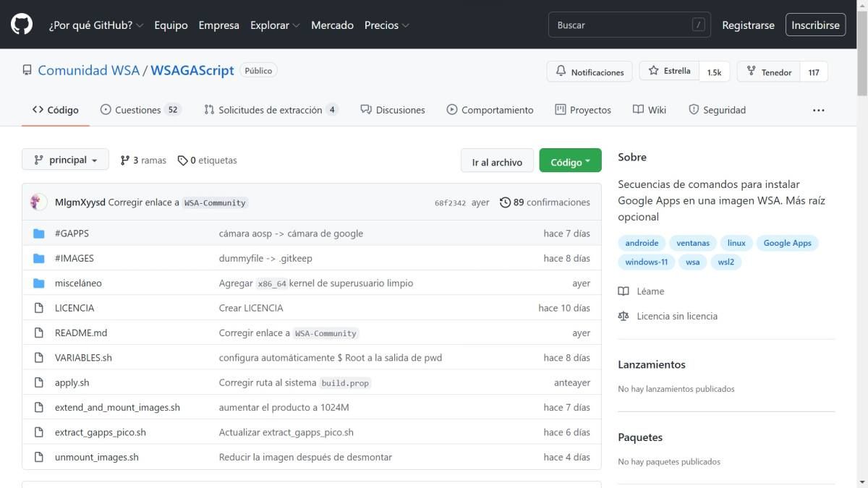Click the commit hash 68f2342
868x488 pixels.
(x=450, y=203)
